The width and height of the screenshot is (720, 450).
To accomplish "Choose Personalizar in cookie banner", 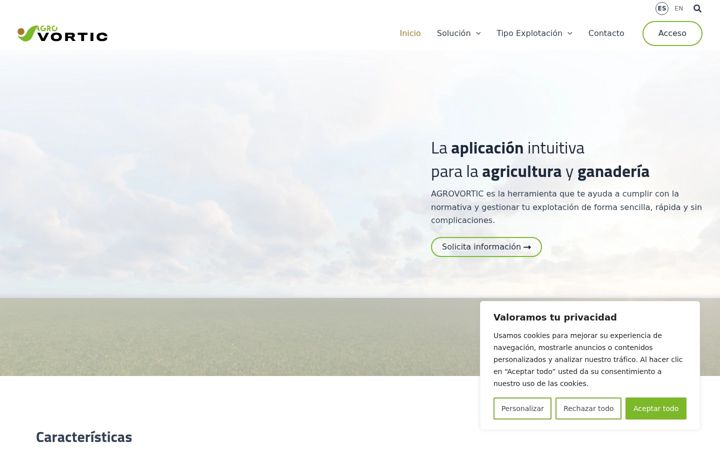I will tap(523, 408).
